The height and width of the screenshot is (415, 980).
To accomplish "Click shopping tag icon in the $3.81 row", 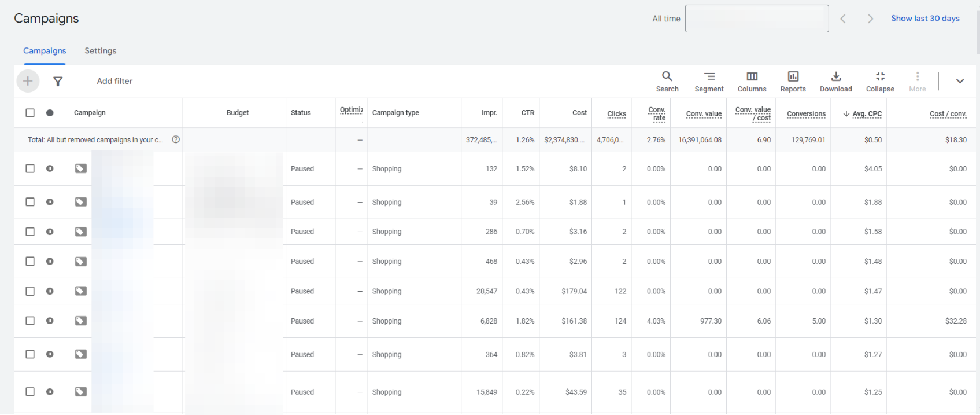I will click(x=81, y=354).
